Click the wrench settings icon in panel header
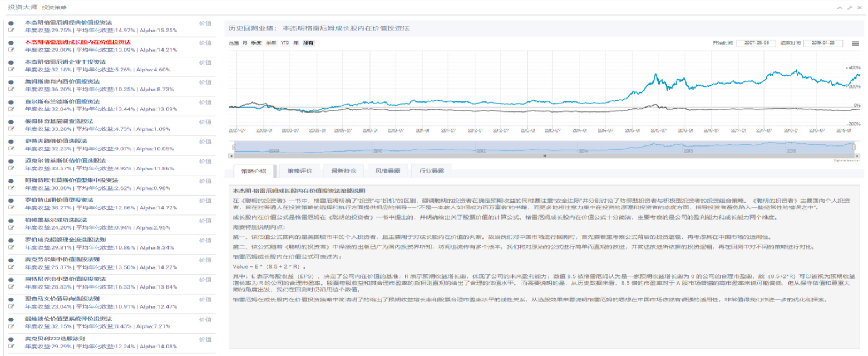Viewport: 868px width, 356px height. click(850, 7)
